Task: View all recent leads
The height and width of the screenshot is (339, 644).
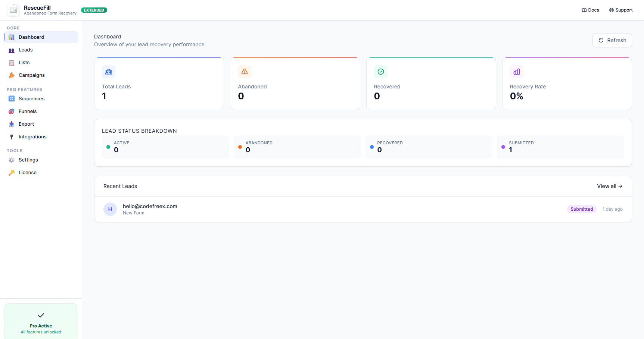Action: [x=610, y=186]
